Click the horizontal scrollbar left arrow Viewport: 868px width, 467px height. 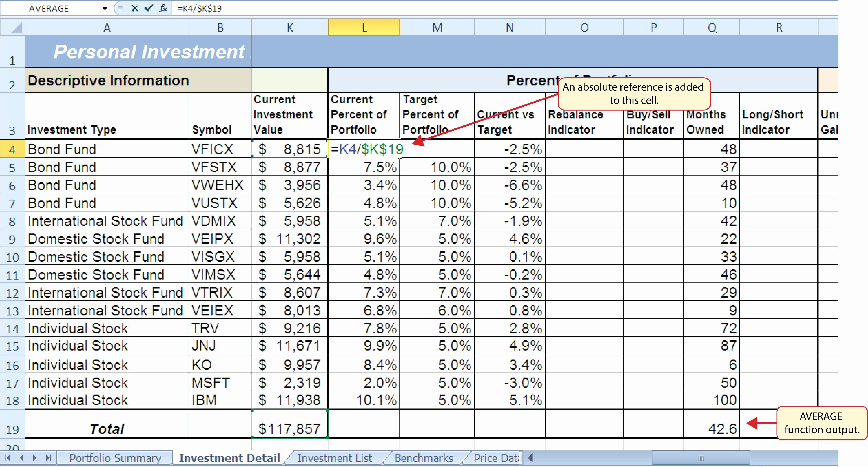coord(531,458)
